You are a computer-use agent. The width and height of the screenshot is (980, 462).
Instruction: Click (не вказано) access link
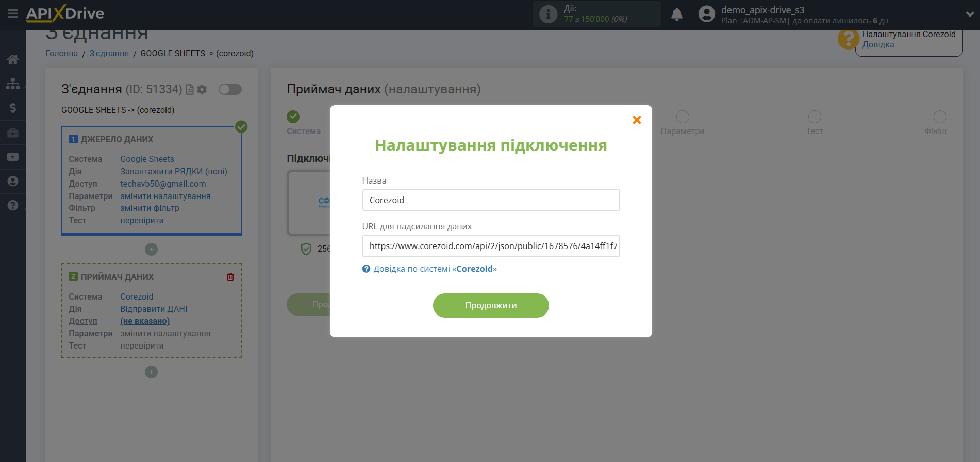145,321
